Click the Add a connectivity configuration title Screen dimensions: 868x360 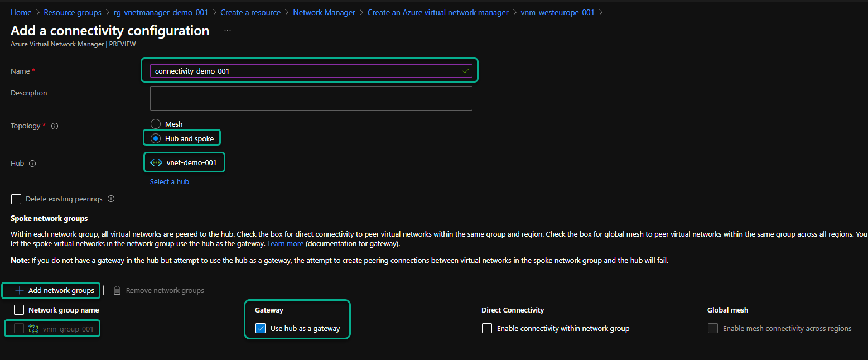tap(110, 31)
